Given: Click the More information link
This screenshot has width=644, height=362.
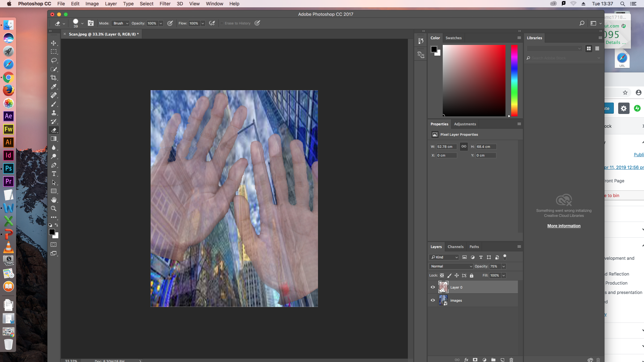Looking at the screenshot, I should 563,226.
